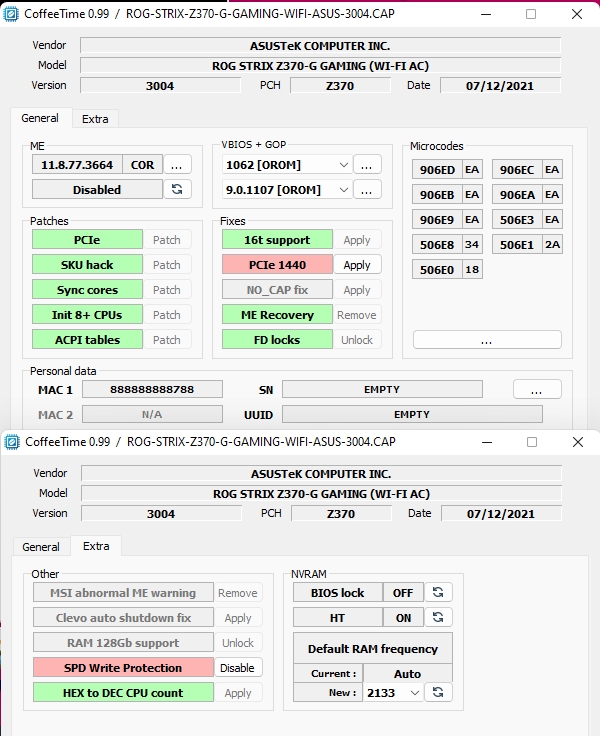Open VBIOS 1062 browse ellipsis button
Viewport: 600px width, 736px height.
click(367, 165)
